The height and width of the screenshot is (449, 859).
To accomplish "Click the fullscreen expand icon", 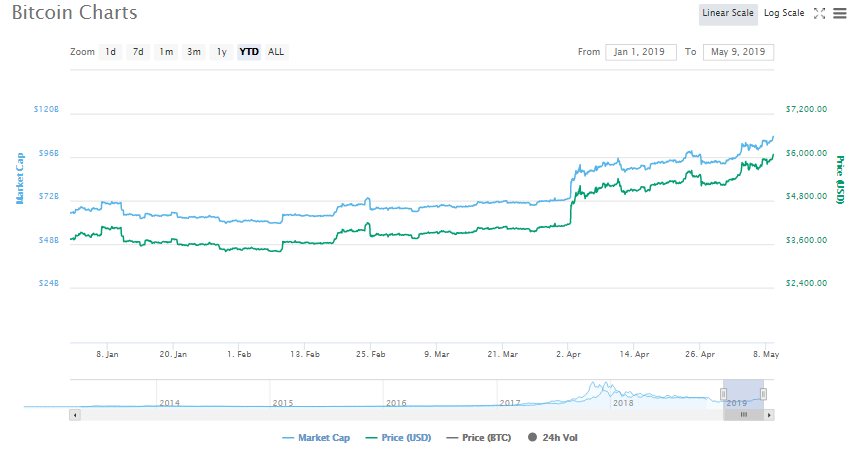I will point(819,13).
